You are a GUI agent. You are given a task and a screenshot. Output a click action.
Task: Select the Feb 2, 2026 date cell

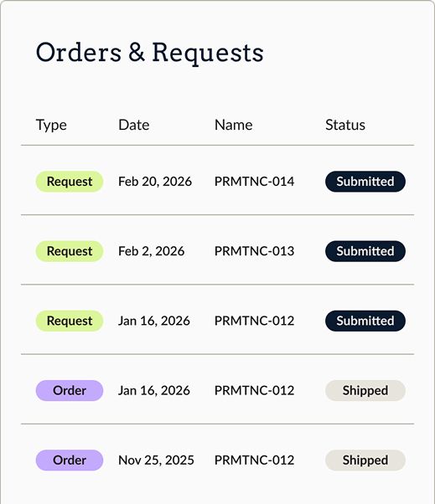click(152, 252)
